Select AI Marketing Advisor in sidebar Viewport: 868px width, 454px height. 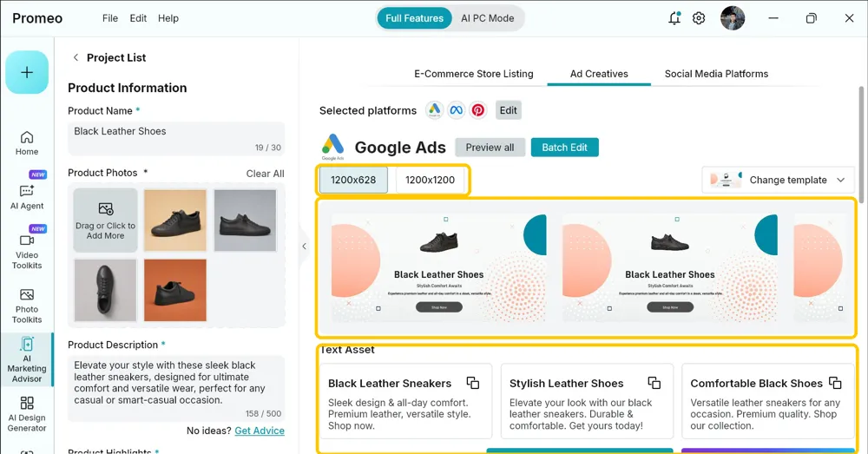(x=27, y=359)
